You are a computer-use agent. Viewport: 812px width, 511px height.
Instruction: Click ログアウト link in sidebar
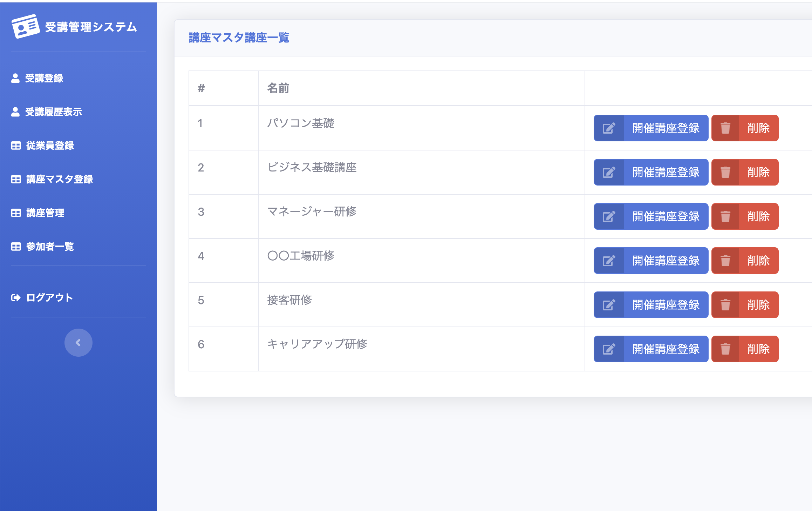49,298
